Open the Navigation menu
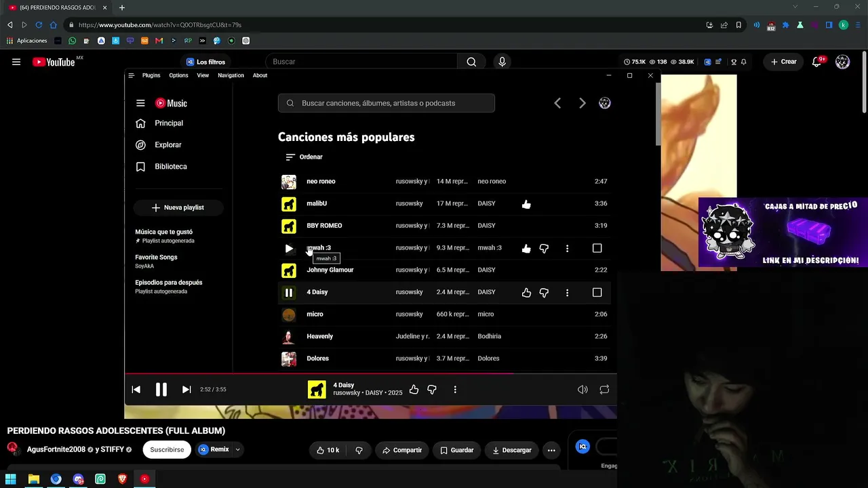Screen dimensions: 868x488 pos(231,75)
